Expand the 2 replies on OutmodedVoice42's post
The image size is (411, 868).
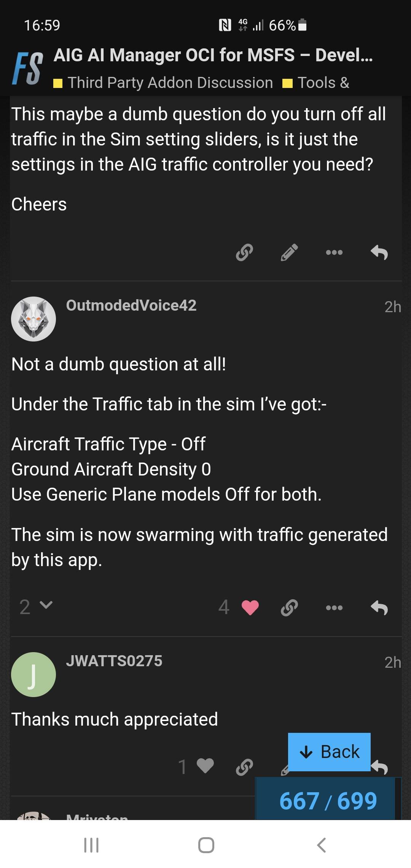[35, 606]
